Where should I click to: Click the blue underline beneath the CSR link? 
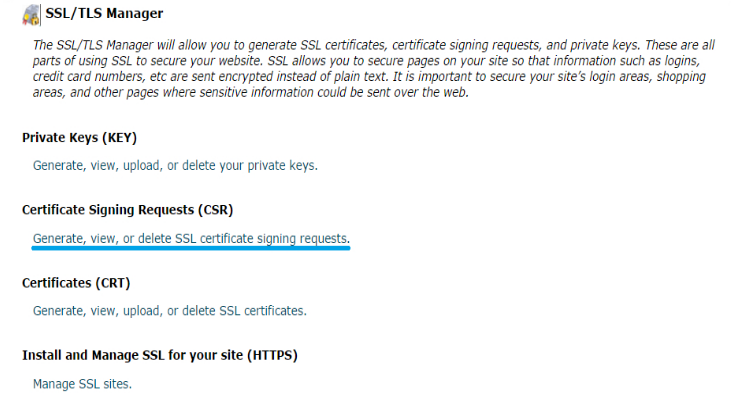pos(191,248)
